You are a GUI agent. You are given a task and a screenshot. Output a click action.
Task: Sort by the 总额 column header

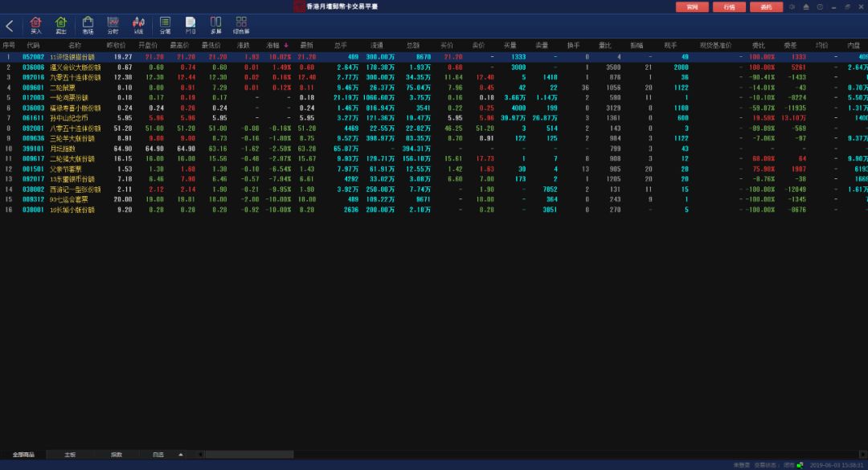(x=413, y=46)
